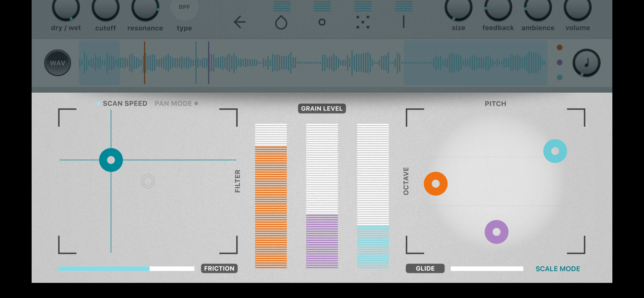Select the scattered dots pattern icon
The height and width of the screenshot is (298, 644).
363,22
